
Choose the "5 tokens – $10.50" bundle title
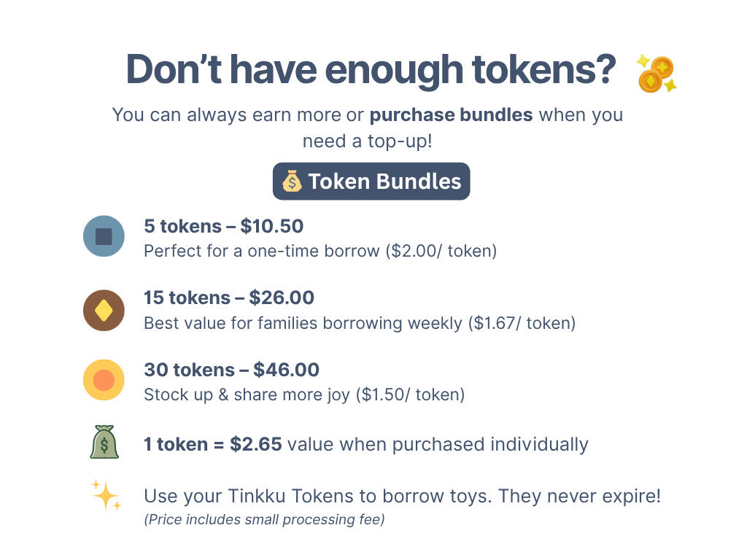pos(223,226)
